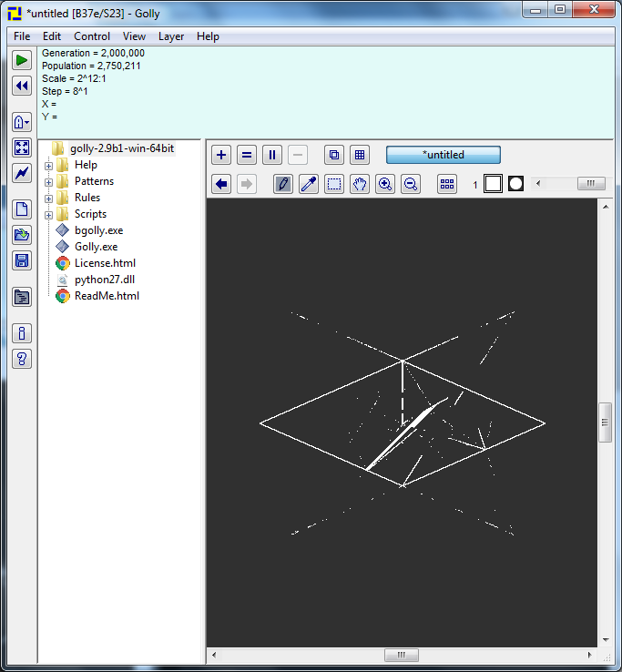
Task: Expand the Help folder node
Action: 48,166
